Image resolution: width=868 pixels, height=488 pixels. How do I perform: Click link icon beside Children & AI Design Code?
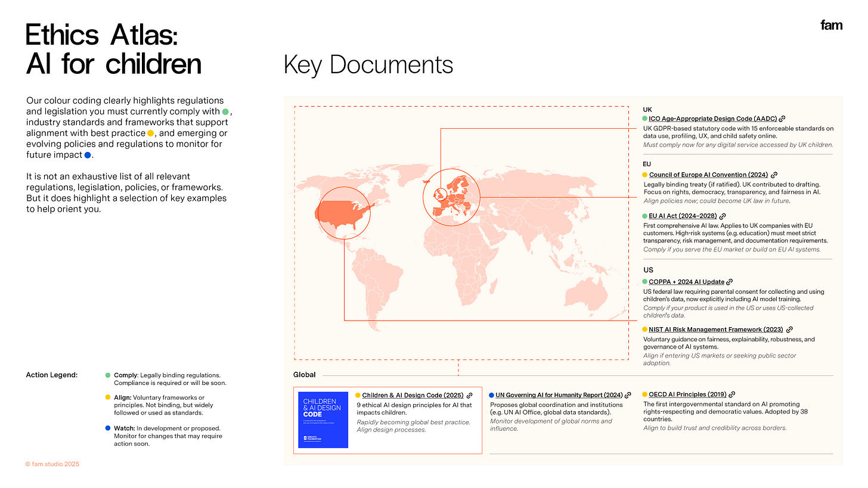coord(470,395)
